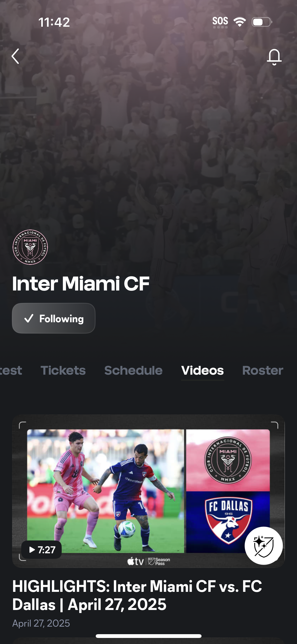Screen dimensions: 297x644
Task: Tap the checkmark inside the Following button
Action: [29, 318]
